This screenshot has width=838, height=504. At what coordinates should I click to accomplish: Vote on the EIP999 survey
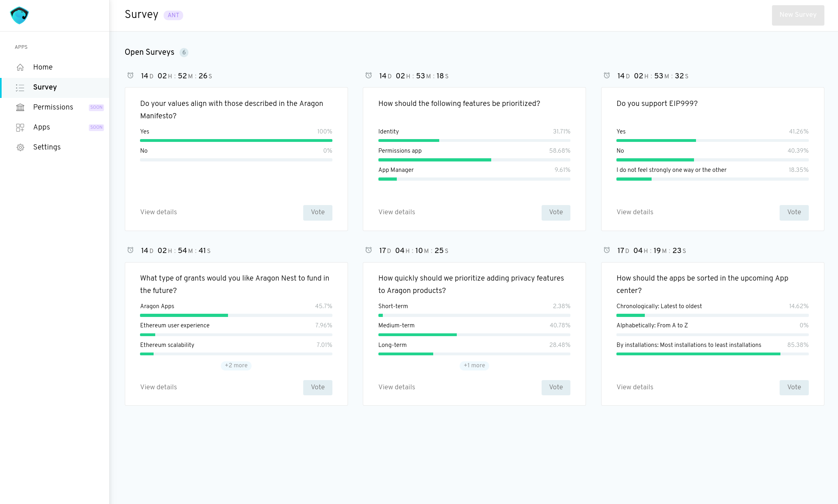coord(794,213)
